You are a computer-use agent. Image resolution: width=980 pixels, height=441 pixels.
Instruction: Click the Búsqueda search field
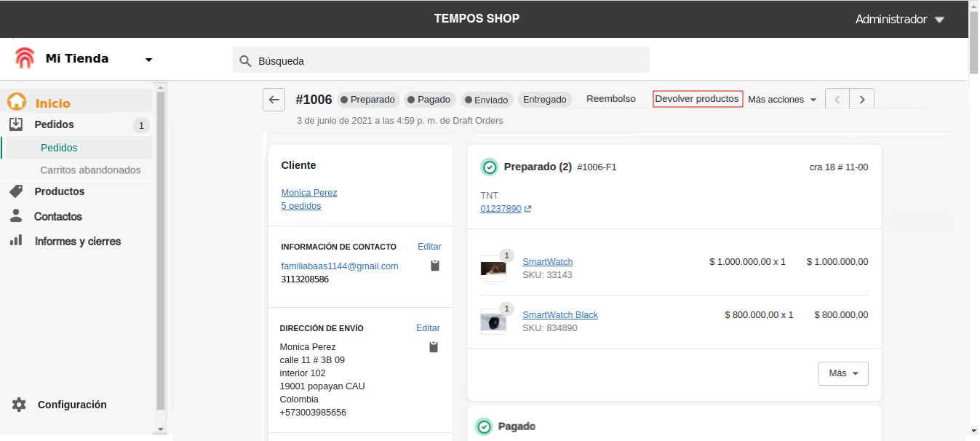tap(441, 60)
